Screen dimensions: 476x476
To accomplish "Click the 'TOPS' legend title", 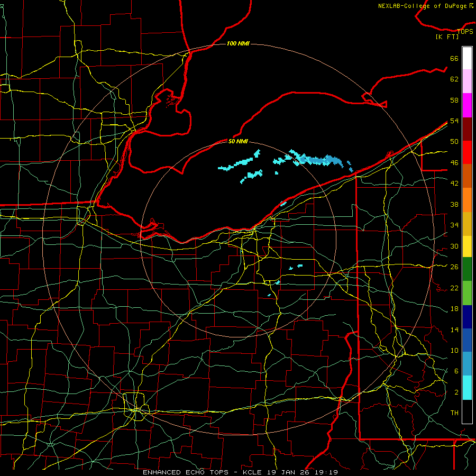I will tap(465, 31).
